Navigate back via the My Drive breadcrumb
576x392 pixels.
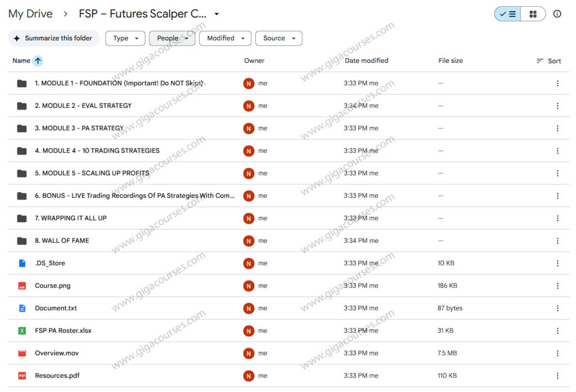pyautogui.click(x=30, y=13)
